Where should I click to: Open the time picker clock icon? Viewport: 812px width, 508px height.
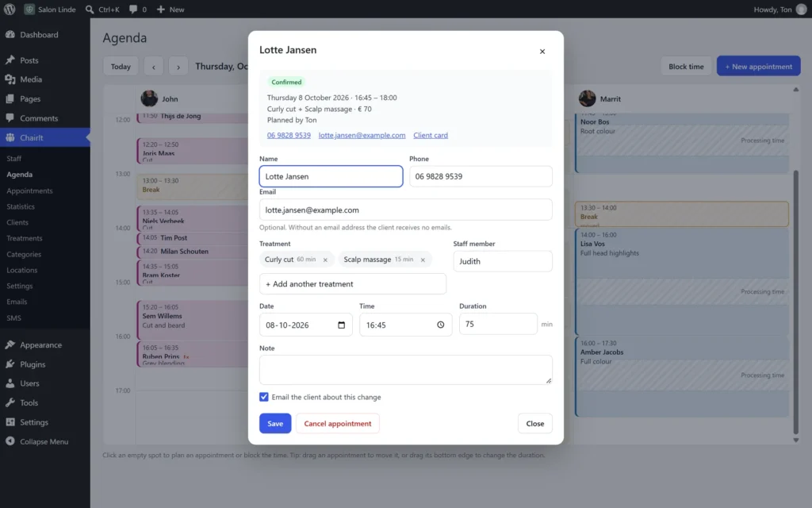click(440, 325)
